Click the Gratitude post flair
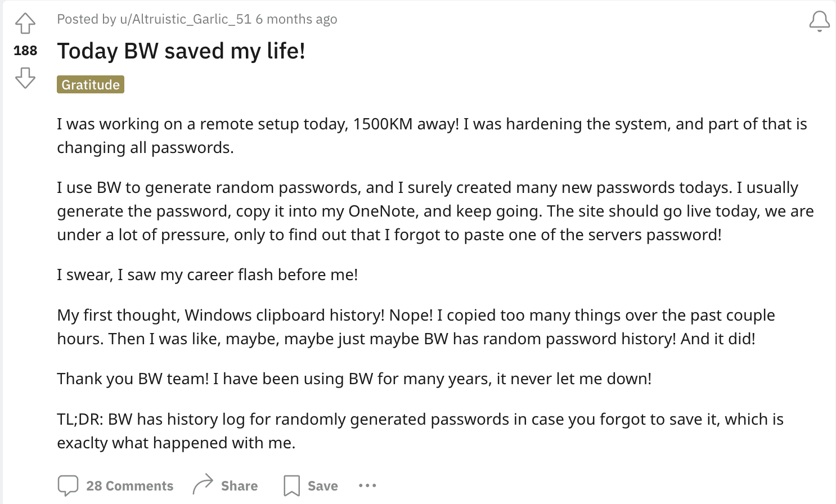The image size is (836, 504). 90,84
